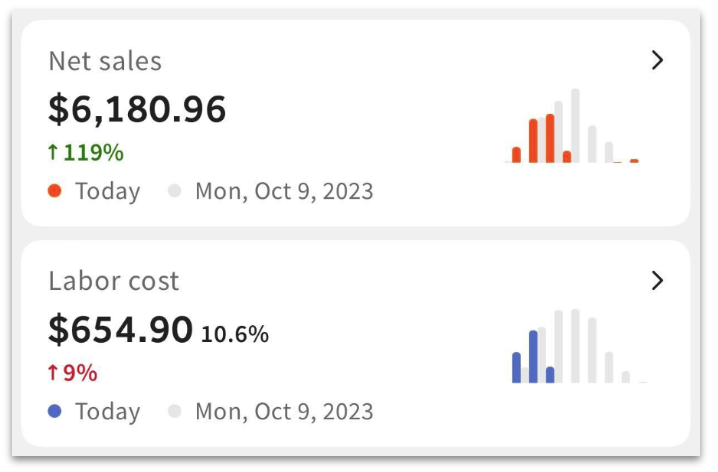Click Mon, Oct 9, 2023 under Labor cost
718x472 pixels.
284,411
